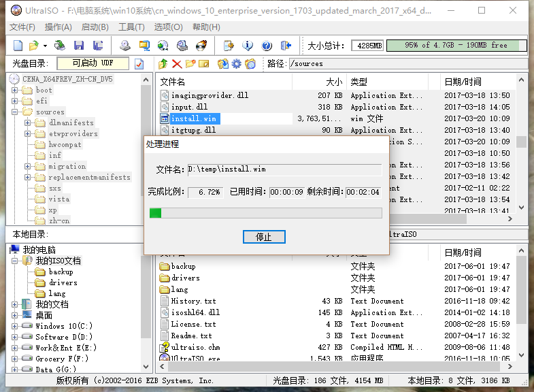The width and height of the screenshot is (534, 392).
Task: Open the 操作(A) menu
Action: (x=59, y=27)
